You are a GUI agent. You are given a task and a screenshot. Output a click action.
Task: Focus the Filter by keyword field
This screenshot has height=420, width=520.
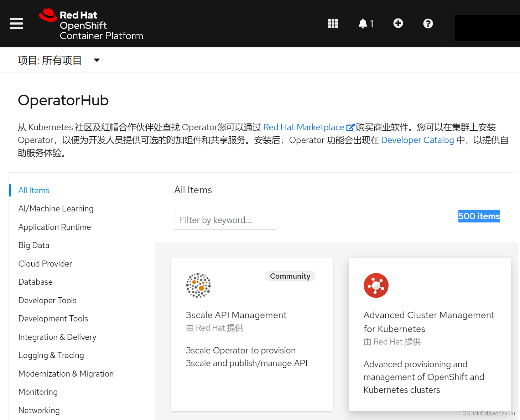(x=225, y=220)
